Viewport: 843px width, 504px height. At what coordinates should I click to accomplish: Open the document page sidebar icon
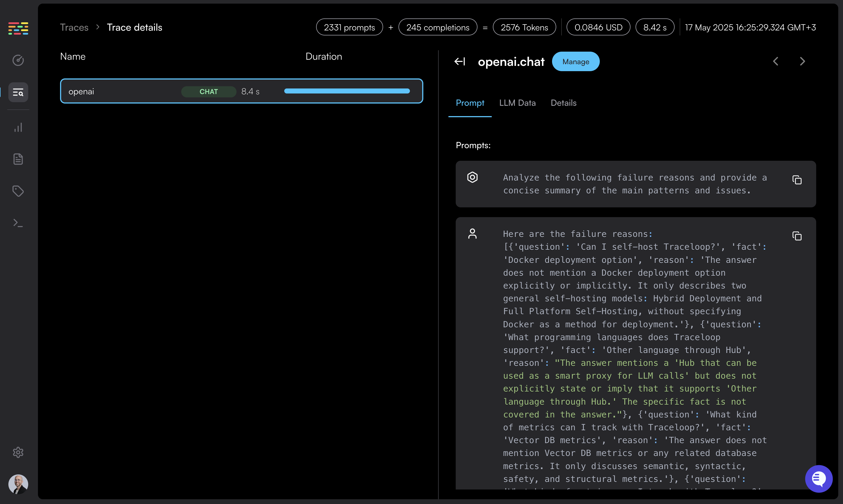point(18,159)
